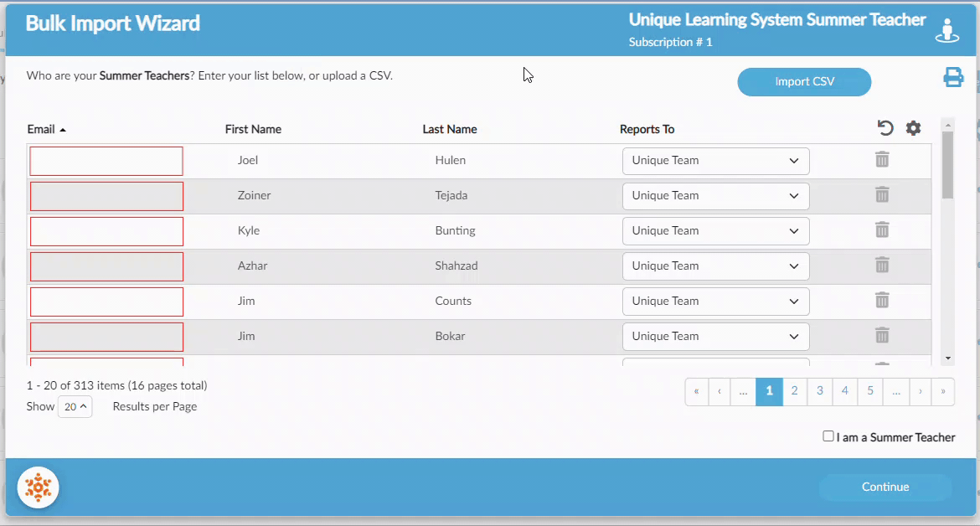The height and width of the screenshot is (526, 980).
Task: Delete the Zoiner Tejada row
Action: pos(882,195)
